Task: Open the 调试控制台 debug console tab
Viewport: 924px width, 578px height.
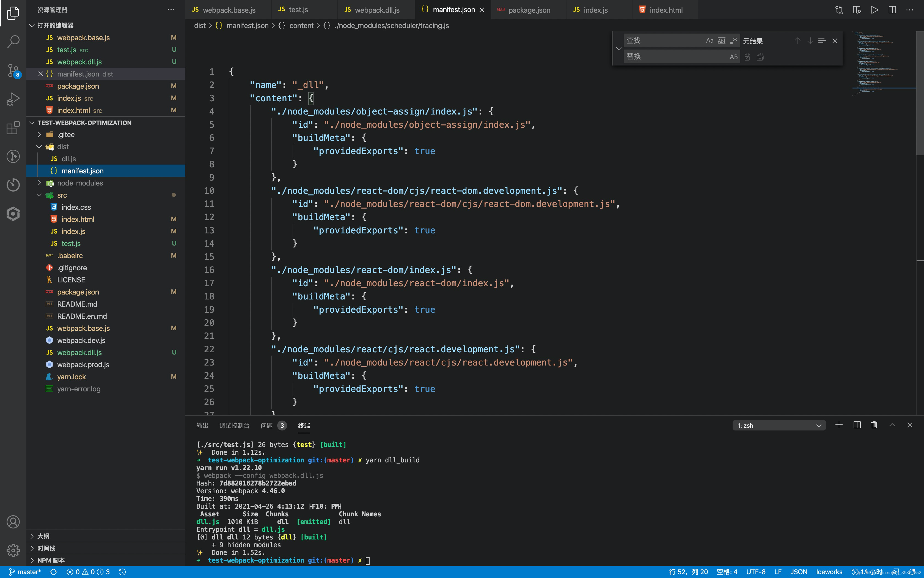Action: [x=234, y=426]
